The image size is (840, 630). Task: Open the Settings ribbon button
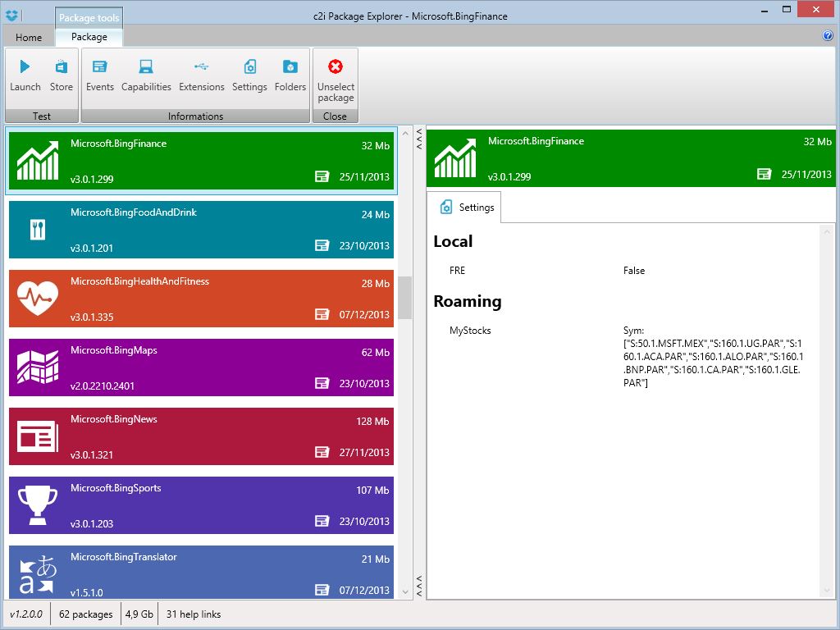click(x=249, y=75)
